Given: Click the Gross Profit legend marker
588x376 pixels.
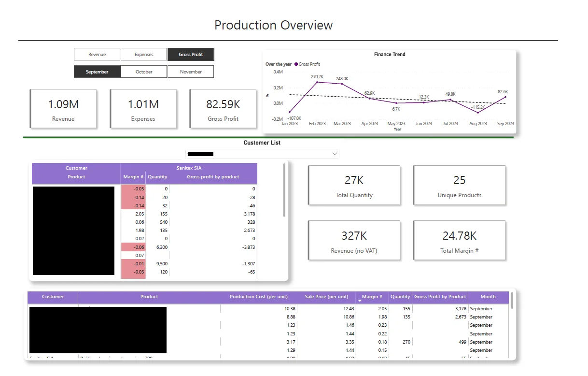Looking at the screenshot, I should (296, 64).
